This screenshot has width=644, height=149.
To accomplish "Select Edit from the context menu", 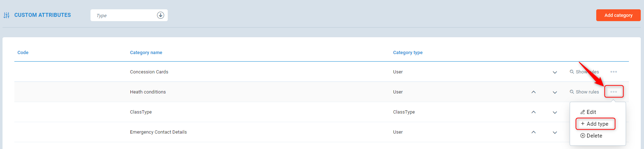I will (x=588, y=112).
